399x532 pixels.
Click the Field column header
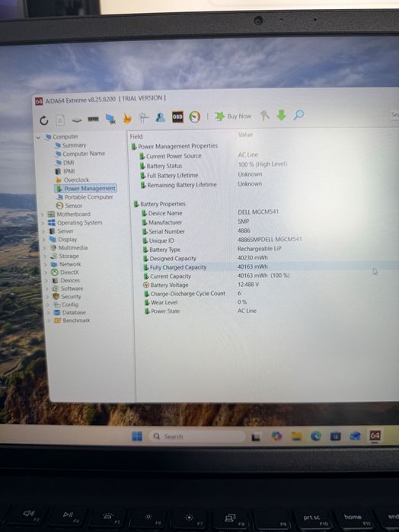136,136
